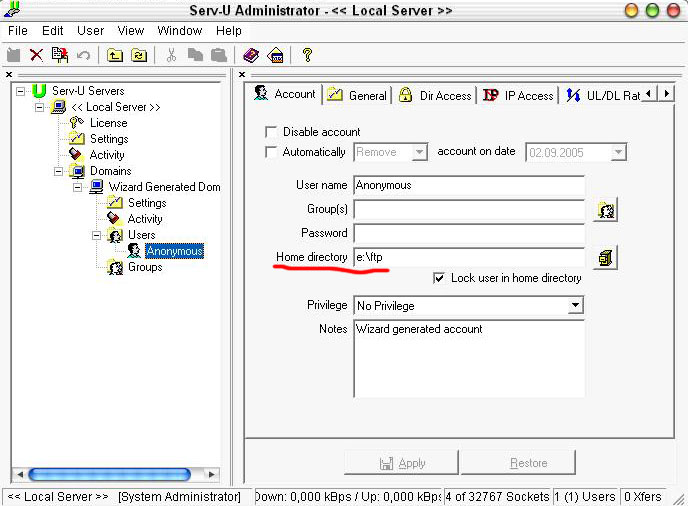Click the green Serv-U Servers icon
The image size is (688, 506).
[x=39, y=91]
